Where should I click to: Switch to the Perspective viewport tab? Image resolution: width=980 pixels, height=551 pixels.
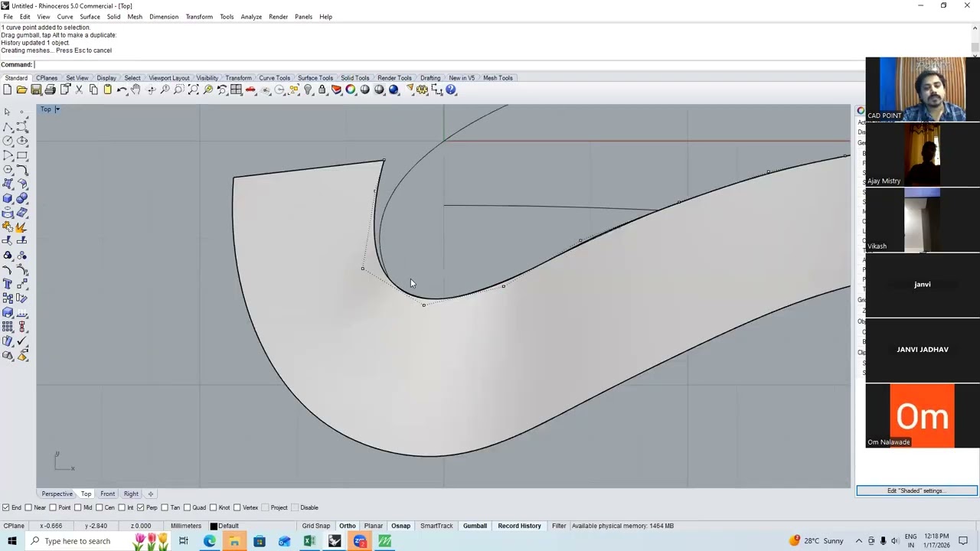point(57,494)
